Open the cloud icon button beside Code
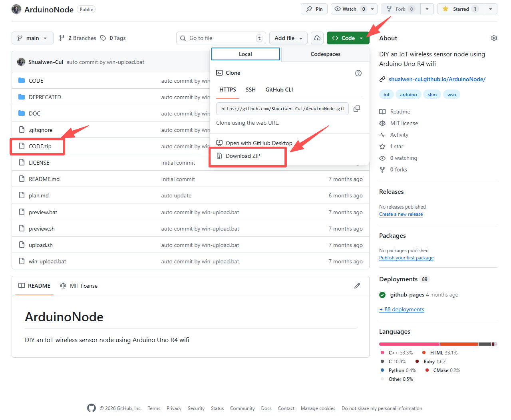The height and width of the screenshot is (420, 511). coord(317,38)
